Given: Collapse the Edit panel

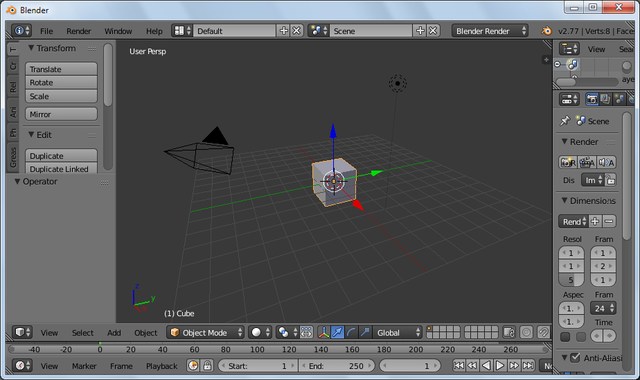Looking at the screenshot, I should pos(31,135).
